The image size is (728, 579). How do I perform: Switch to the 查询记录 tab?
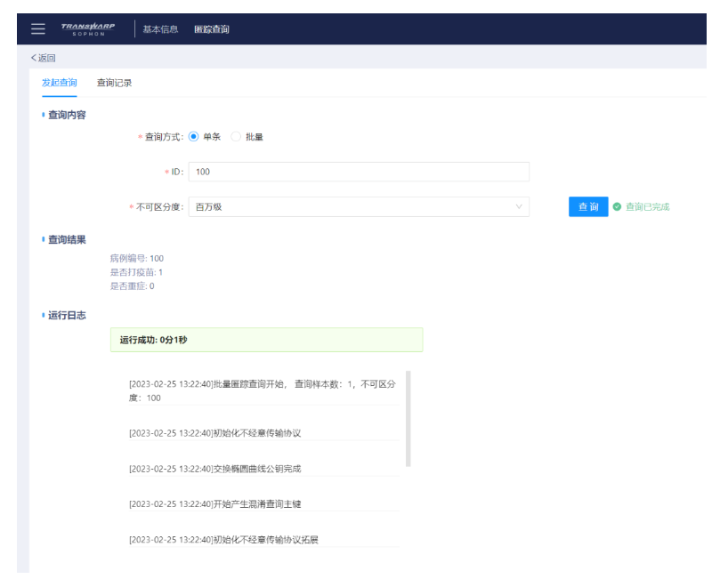click(114, 83)
